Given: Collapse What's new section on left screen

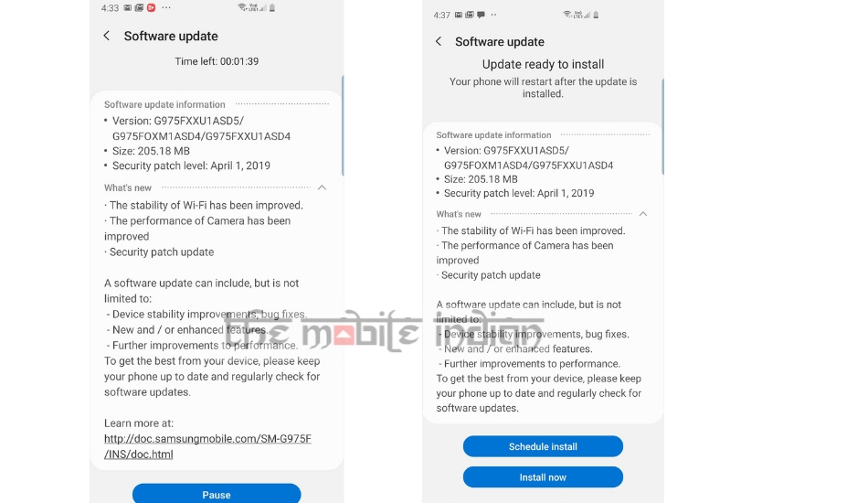Looking at the screenshot, I should click(322, 187).
